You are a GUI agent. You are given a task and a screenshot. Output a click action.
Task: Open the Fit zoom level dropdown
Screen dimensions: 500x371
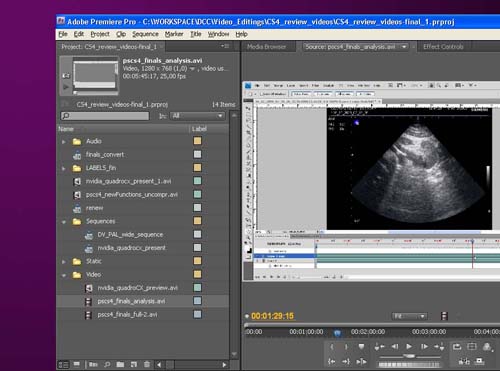tap(409, 316)
